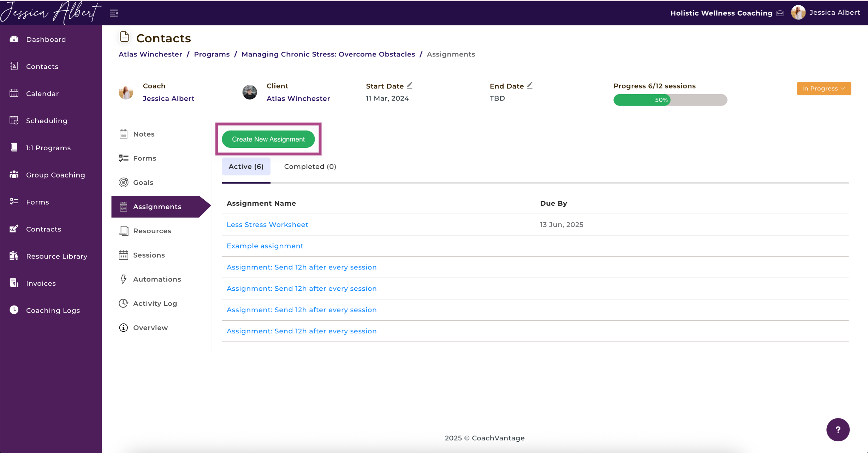Click the Sessions calendar icon
The height and width of the screenshot is (453, 868).
tap(123, 255)
